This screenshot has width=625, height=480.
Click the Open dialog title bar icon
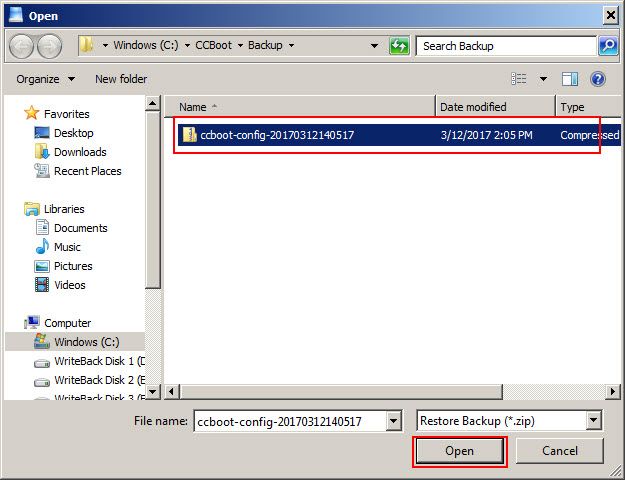tap(16, 15)
